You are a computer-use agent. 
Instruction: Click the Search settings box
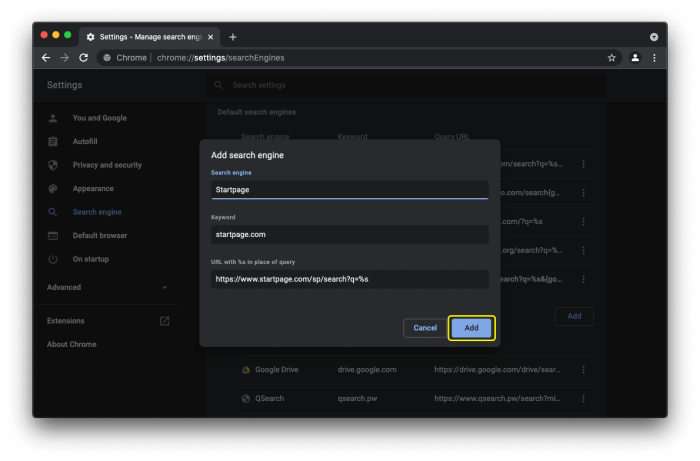click(x=406, y=85)
